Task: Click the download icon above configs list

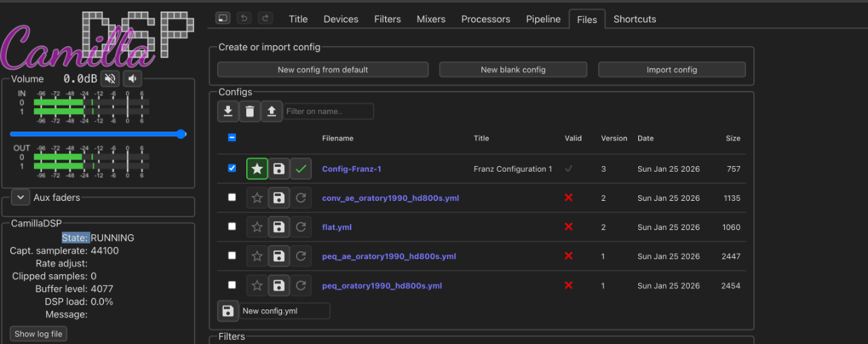Action: (229, 111)
